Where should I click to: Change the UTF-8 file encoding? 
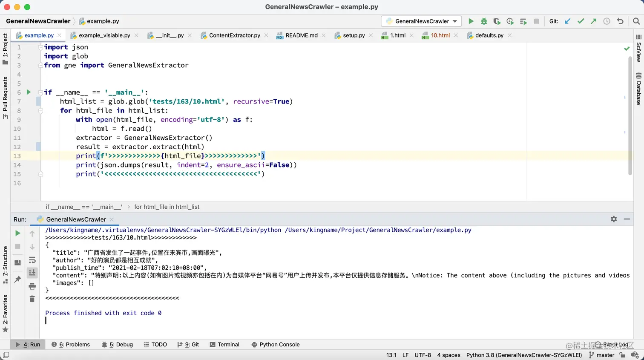[x=423, y=355]
